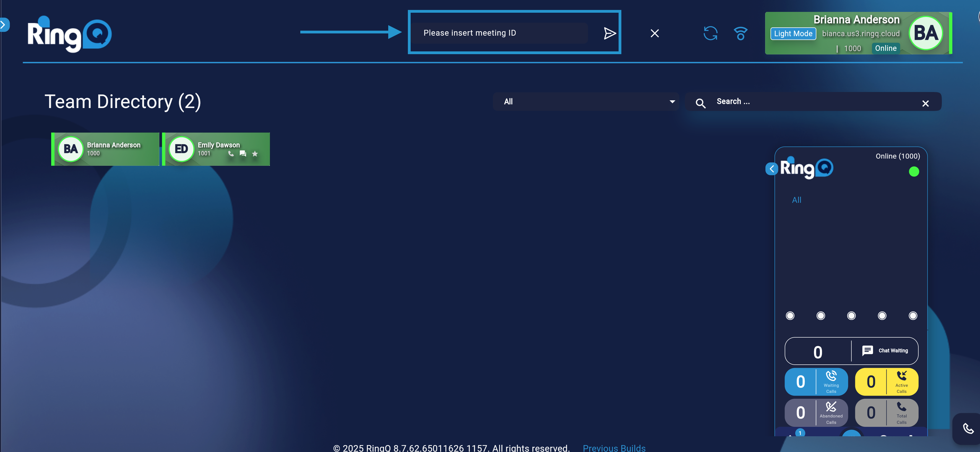Collapse RingQ widget with back chevron
The height and width of the screenshot is (452, 980).
[x=772, y=169]
